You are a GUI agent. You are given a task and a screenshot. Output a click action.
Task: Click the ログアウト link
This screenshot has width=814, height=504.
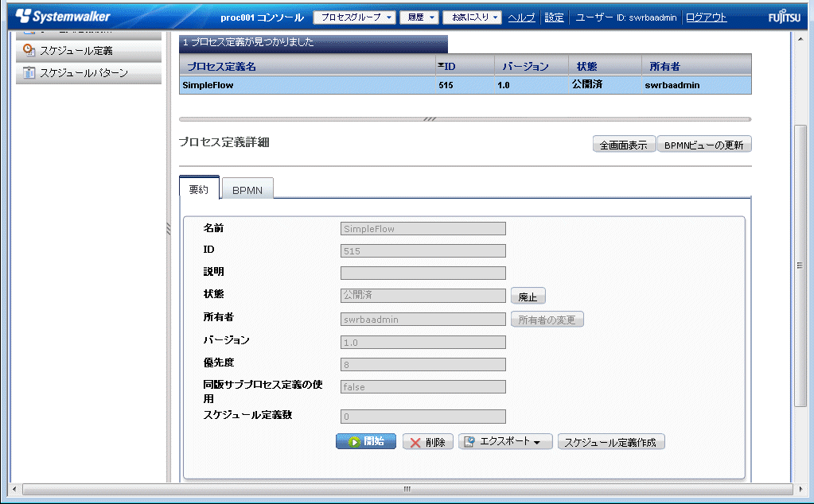[x=706, y=17]
